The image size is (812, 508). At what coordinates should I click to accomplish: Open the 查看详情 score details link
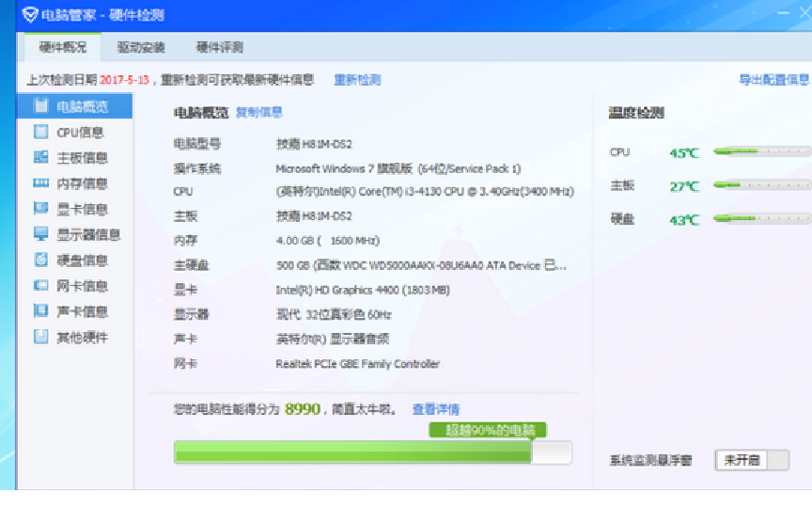click(436, 409)
